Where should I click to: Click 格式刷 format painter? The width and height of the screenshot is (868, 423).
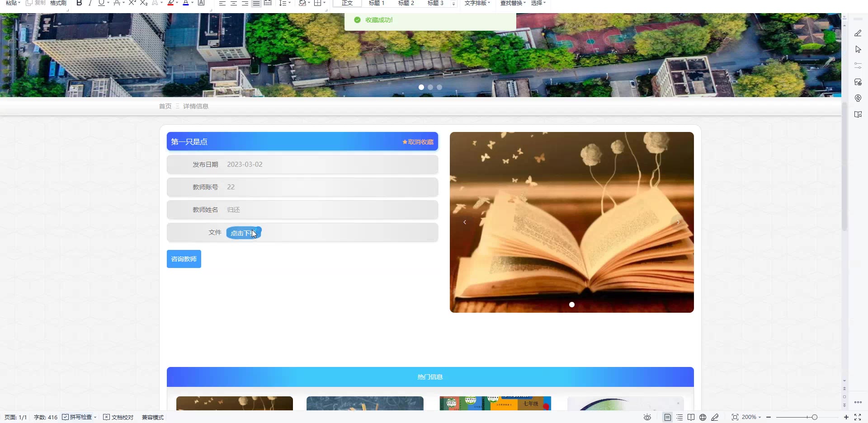click(x=58, y=3)
